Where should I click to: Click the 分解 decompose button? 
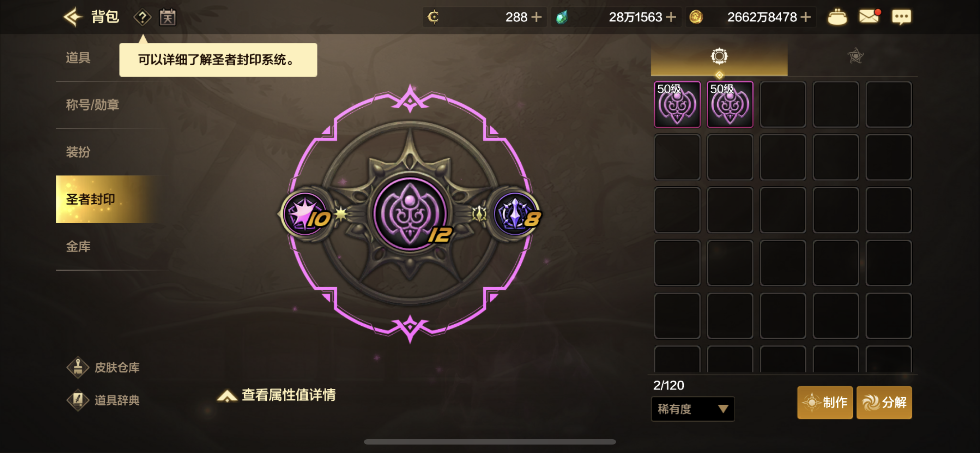pyautogui.click(x=884, y=403)
